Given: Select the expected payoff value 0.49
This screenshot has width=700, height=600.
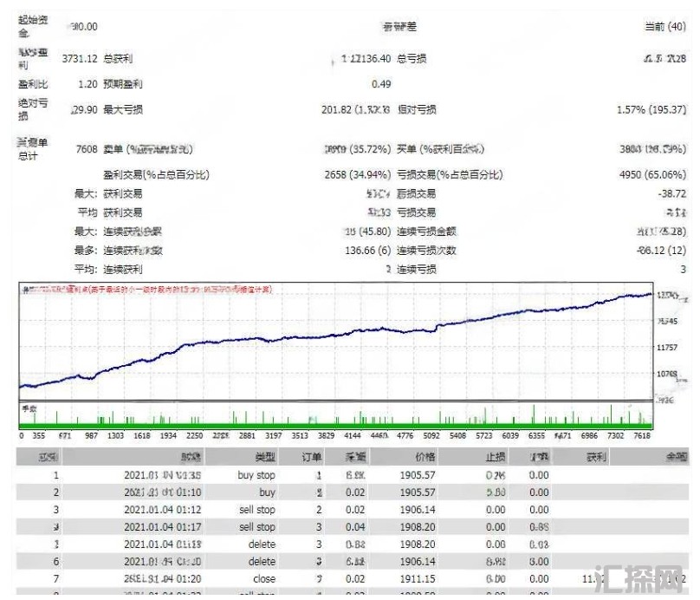Looking at the screenshot, I should (381, 84).
